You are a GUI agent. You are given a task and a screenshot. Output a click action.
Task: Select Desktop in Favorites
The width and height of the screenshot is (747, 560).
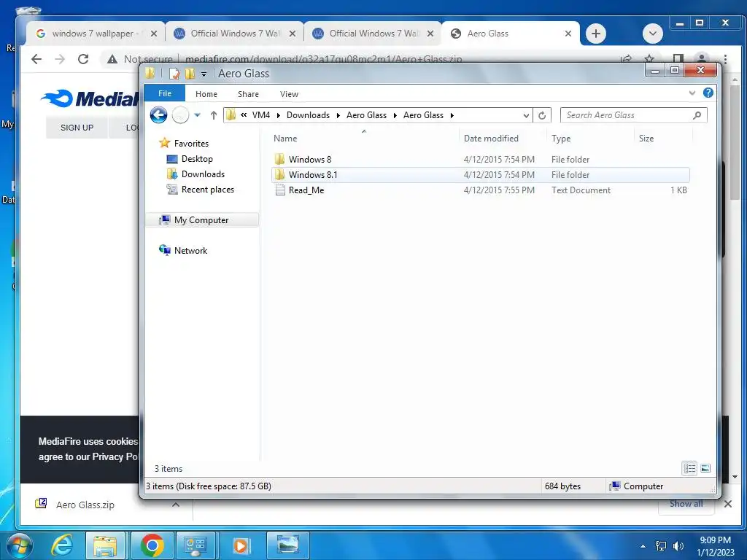(197, 159)
